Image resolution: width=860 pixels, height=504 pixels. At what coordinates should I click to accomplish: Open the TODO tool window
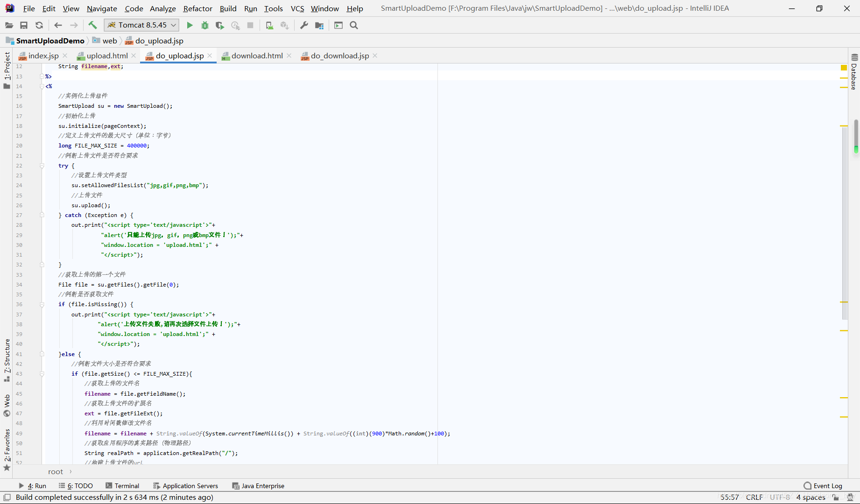click(x=76, y=486)
